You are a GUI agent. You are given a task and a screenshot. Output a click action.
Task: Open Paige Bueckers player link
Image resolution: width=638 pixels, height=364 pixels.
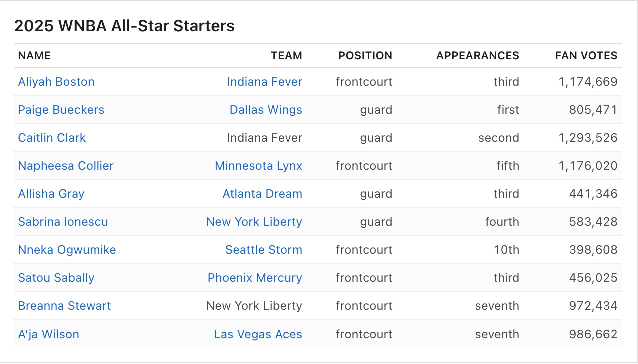(x=61, y=110)
